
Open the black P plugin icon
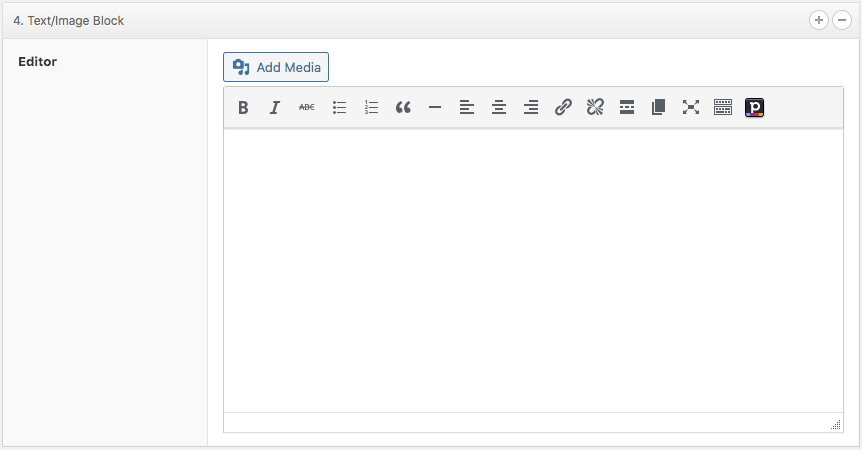coord(754,107)
